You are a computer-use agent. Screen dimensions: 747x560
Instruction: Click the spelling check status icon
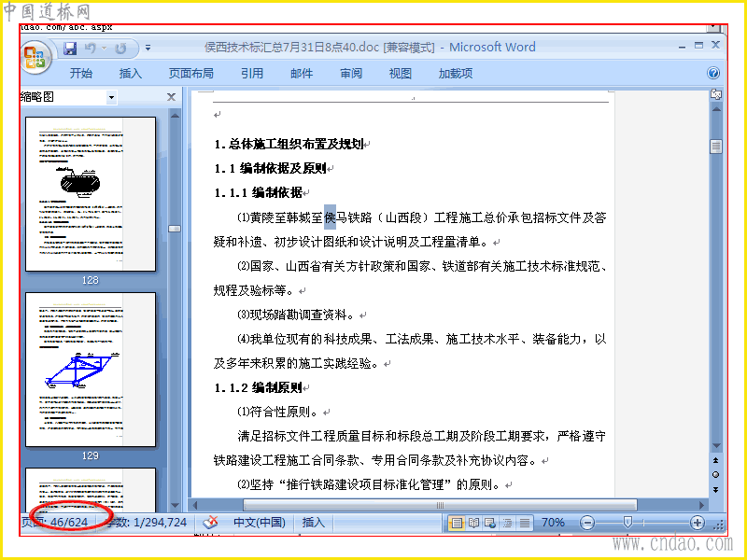tap(210, 523)
